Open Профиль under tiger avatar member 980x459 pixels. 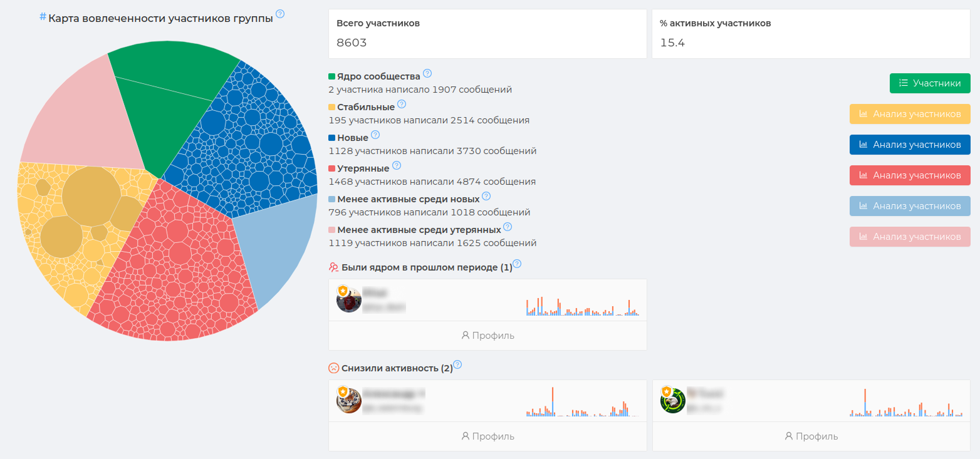point(487,436)
